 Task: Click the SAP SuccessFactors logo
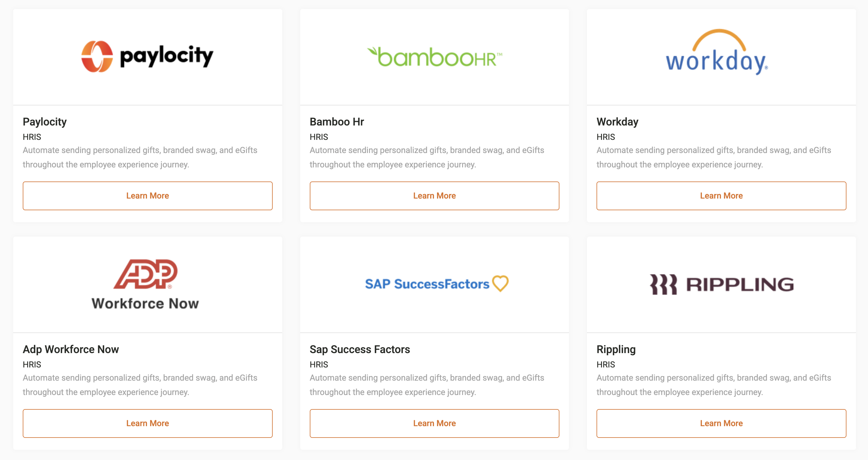coord(436,284)
